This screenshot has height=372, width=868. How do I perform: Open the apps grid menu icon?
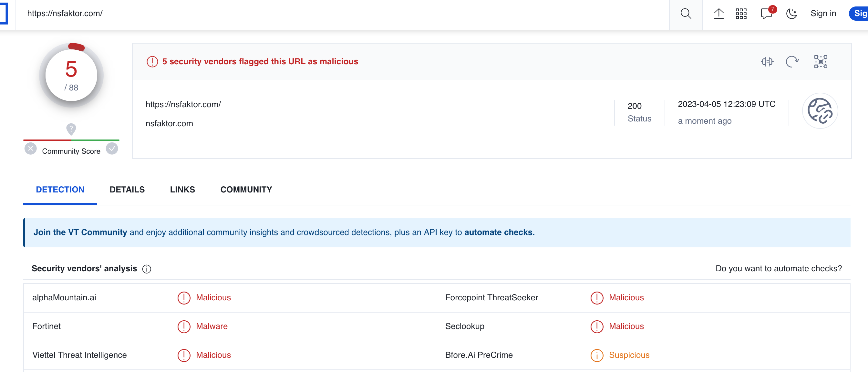741,14
